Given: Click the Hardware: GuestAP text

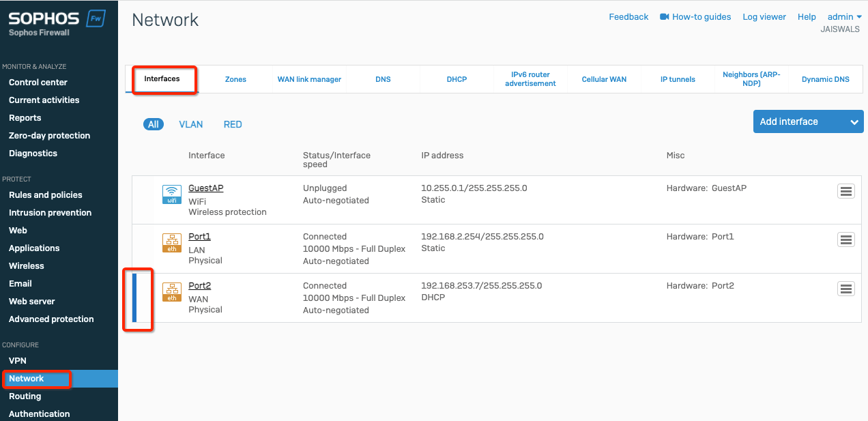Looking at the screenshot, I should 706,188.
